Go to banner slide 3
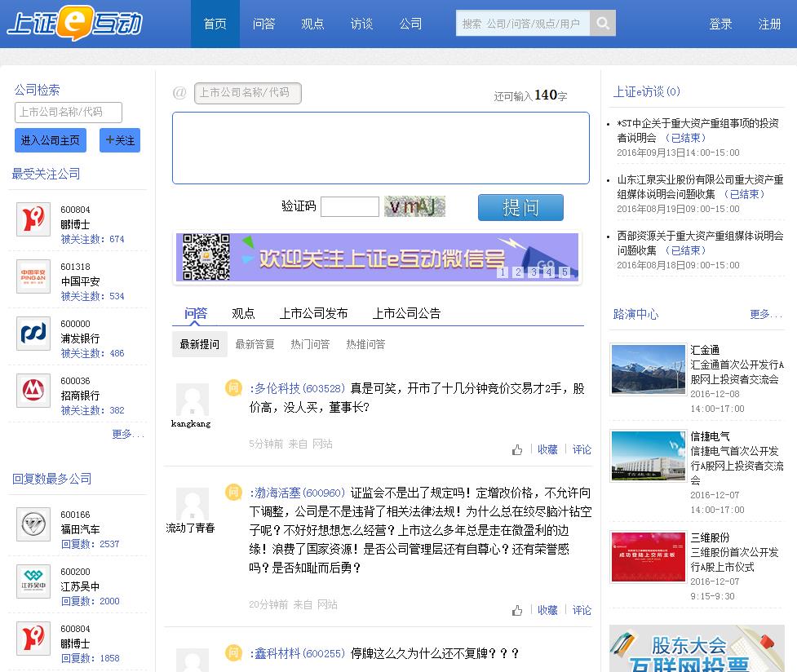This screenshot has height=672, width=797. 534,272
